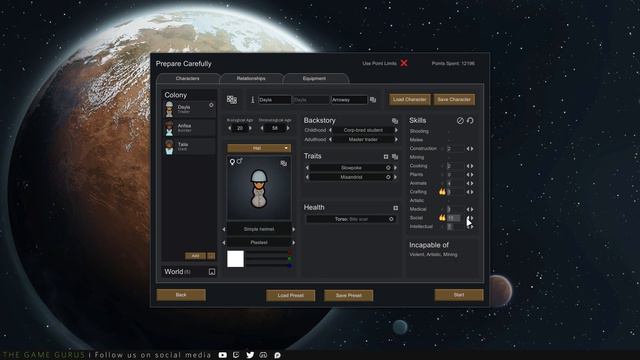Click Load Character button
The width and height of the screenshot is (640, 360).
(409, 100)
